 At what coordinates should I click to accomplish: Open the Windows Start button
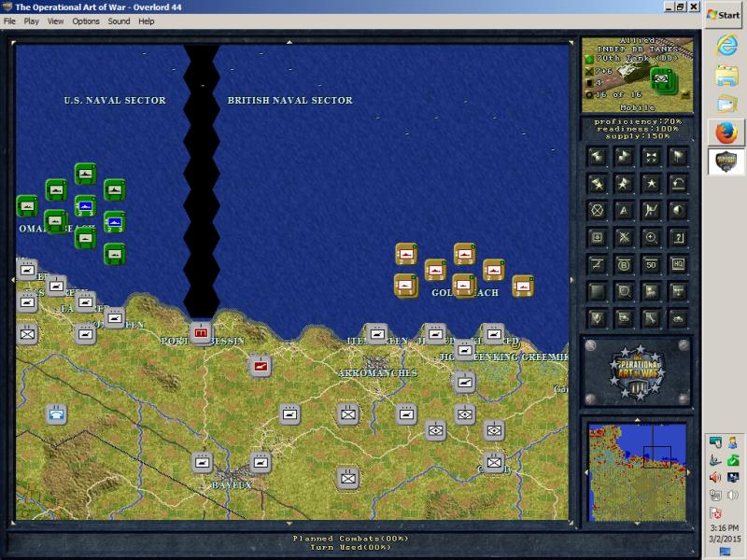[723, 15]
